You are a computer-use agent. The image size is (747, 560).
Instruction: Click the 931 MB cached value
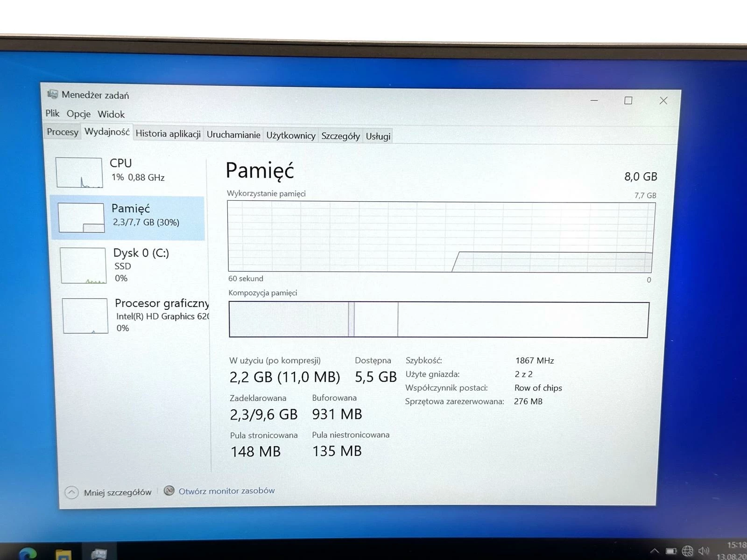click(337, 414)
